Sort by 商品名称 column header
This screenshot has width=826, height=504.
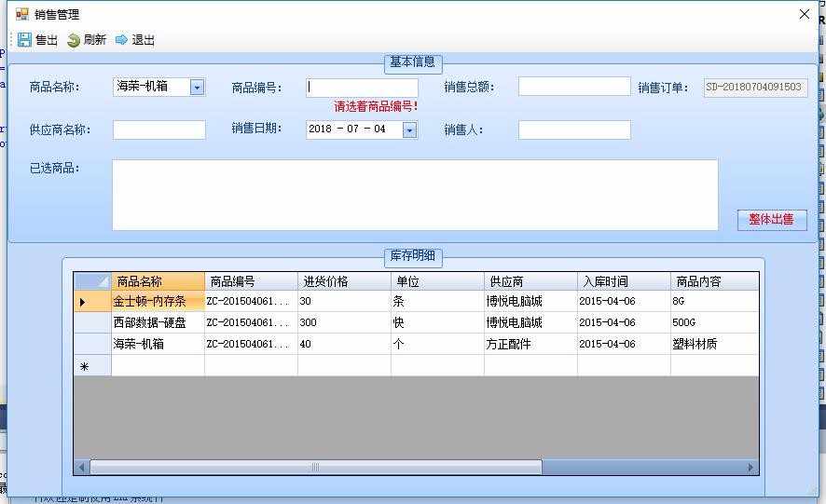pos(158,281)
